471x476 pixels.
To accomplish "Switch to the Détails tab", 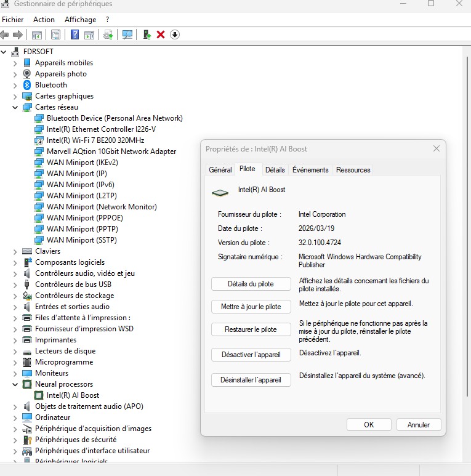I will [275, 170].
